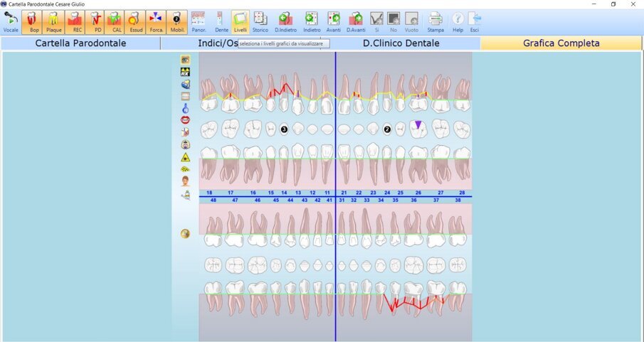The height and width of the screenshot is (342, 644).
Task: Open the Storico history list
Action: pyautogui.click(x=260, y=21)
